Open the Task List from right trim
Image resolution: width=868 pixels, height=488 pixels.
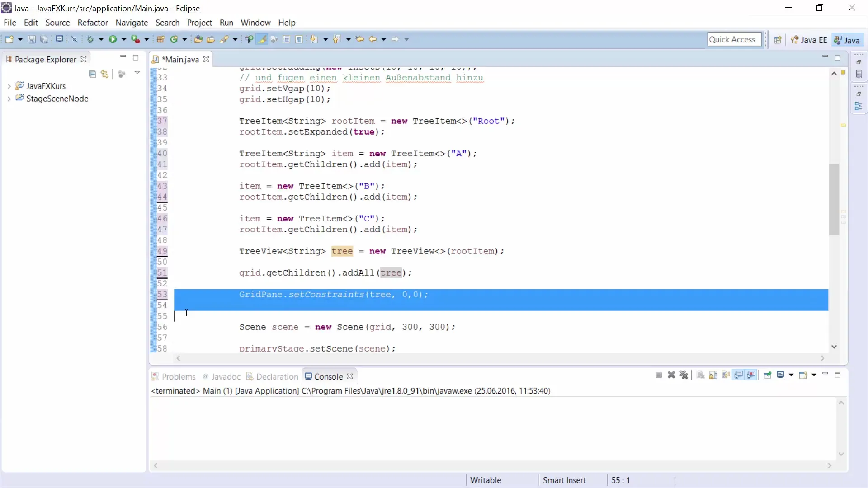coord(859,74)
